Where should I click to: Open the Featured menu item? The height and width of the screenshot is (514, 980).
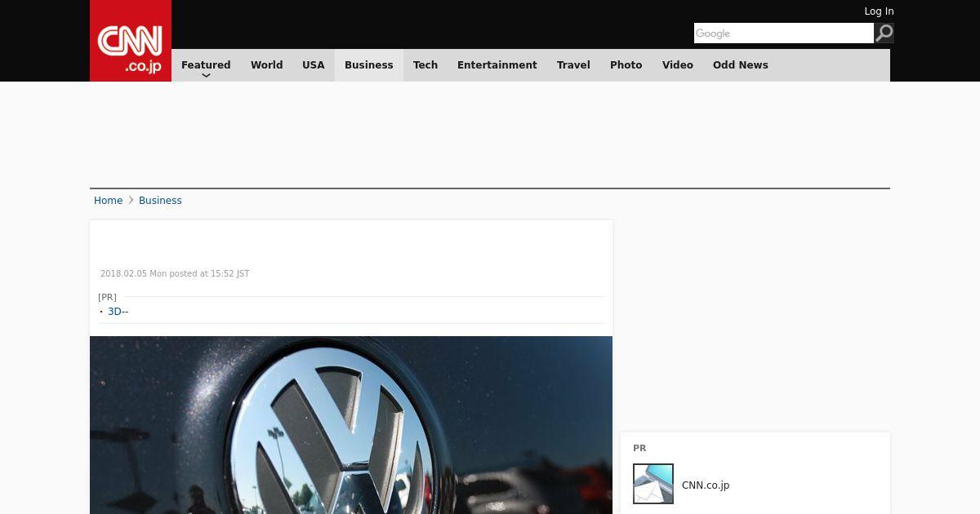pos(206,65)
